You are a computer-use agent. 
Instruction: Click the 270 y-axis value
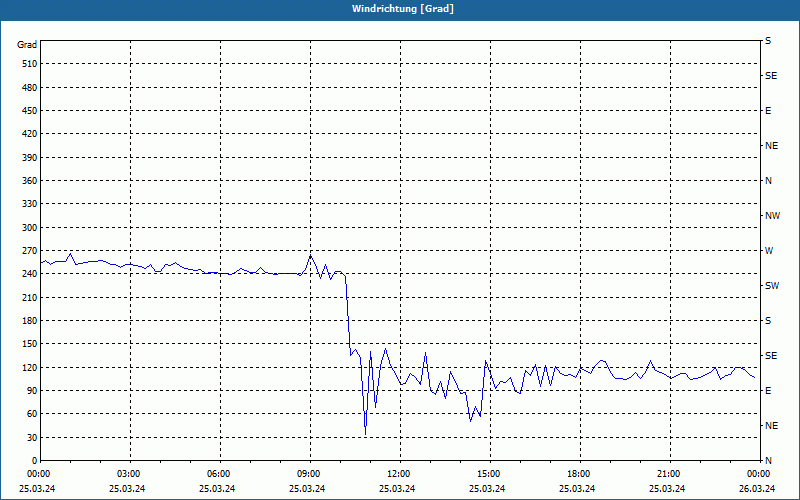point(30,251)
